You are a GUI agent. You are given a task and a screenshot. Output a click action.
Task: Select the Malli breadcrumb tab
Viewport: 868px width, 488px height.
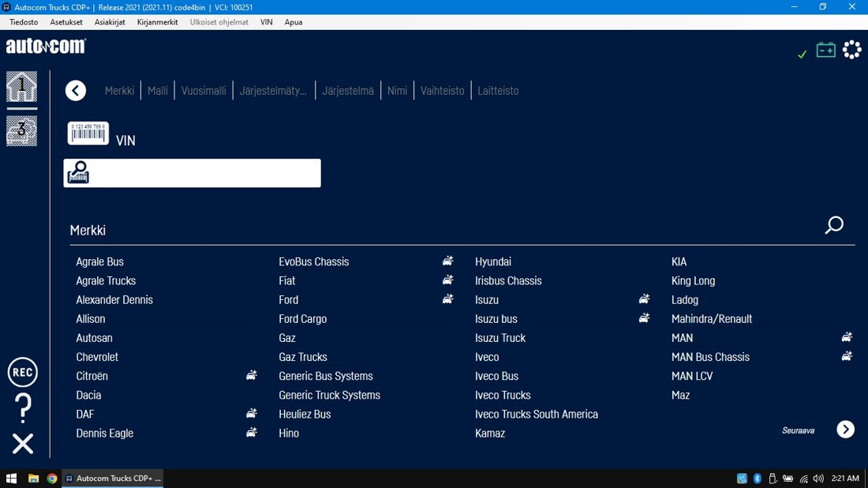[158, 90]
